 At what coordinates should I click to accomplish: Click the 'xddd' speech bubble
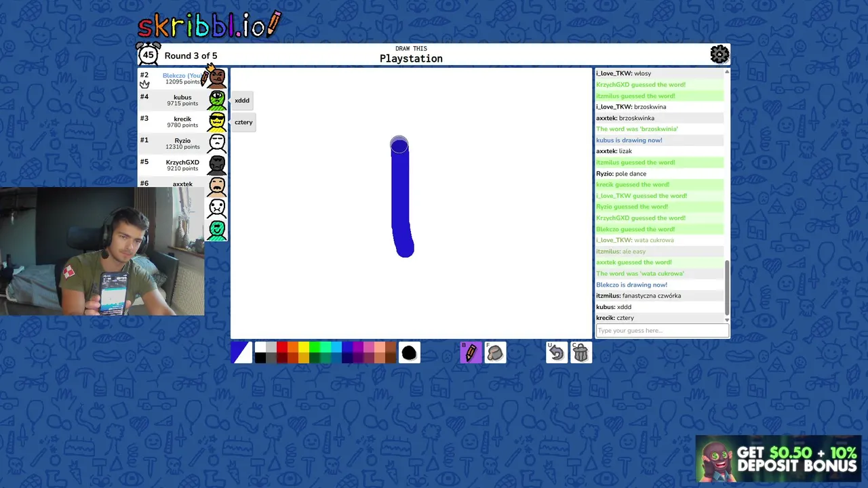pos(242,100)
